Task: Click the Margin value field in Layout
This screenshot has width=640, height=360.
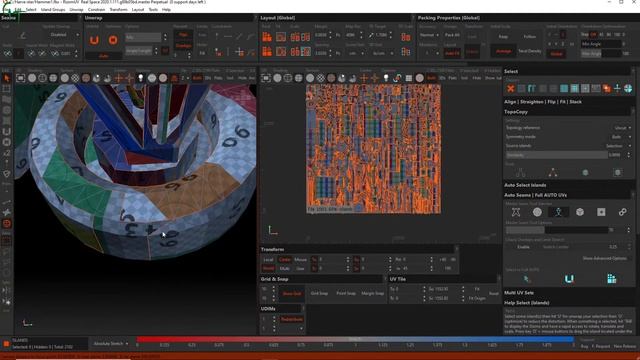Action: (321, 35)
